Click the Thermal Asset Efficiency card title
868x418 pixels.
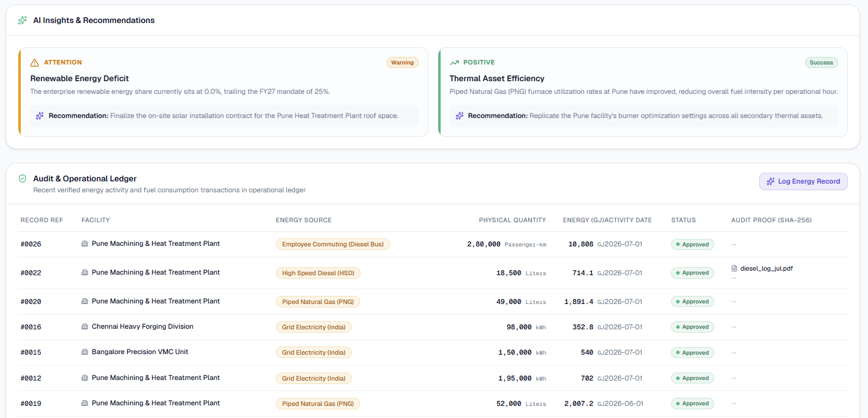[x=497, y=78]
